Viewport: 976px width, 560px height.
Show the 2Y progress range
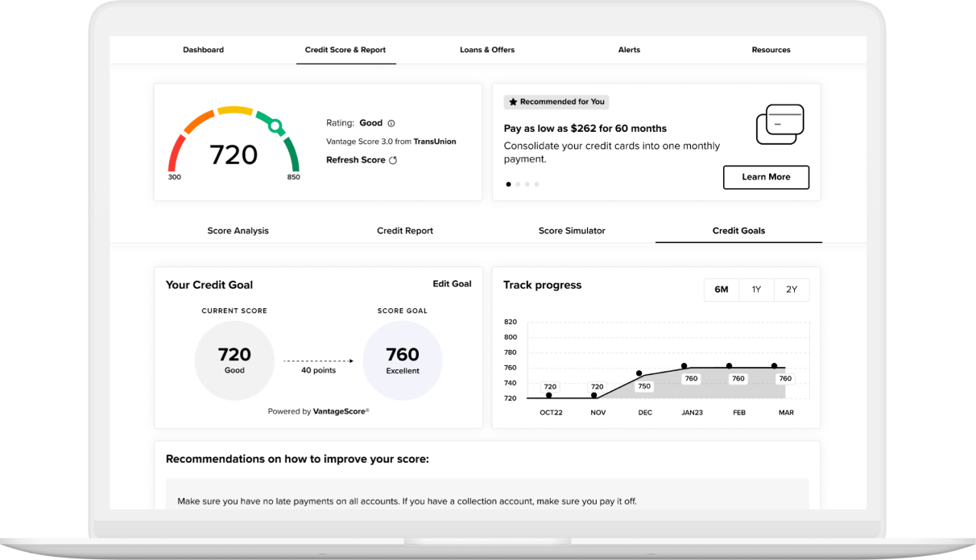[x=791, y=290]
